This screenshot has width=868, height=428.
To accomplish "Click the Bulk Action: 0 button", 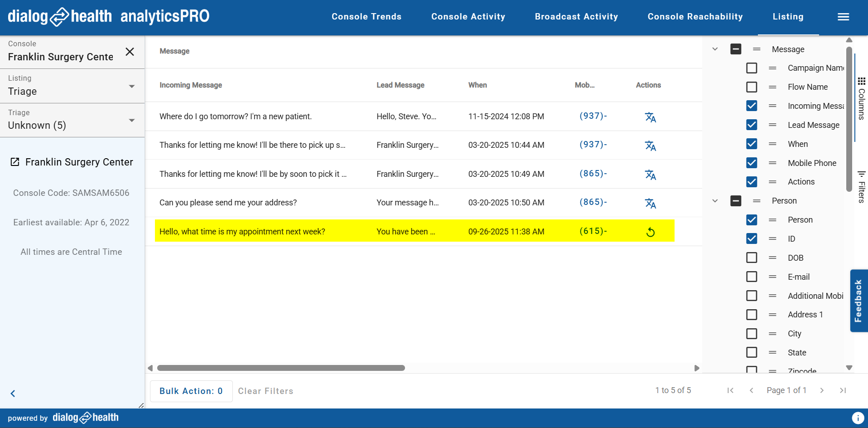I will [191, 391].
